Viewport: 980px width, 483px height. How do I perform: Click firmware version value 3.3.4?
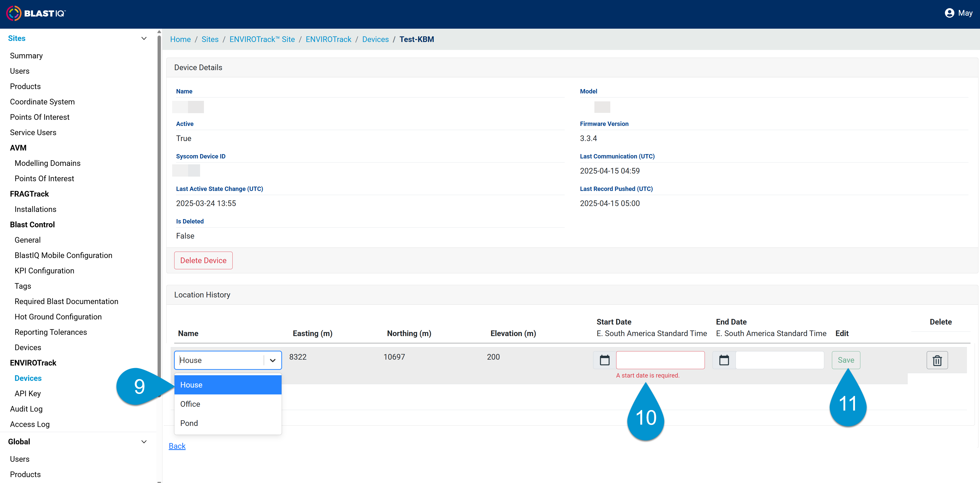pos(588,138)
